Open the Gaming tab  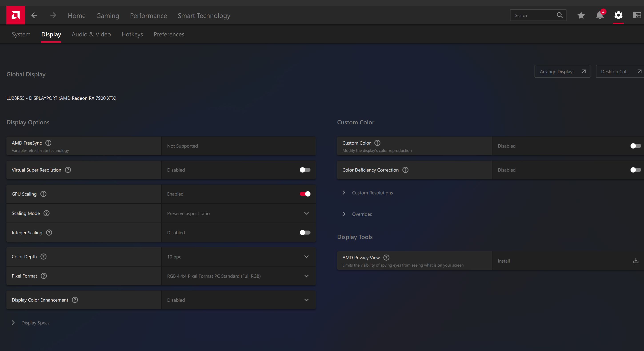[108, 16]
